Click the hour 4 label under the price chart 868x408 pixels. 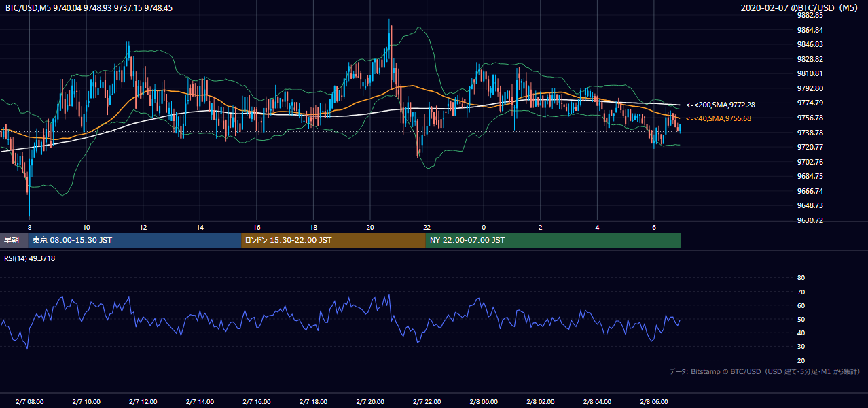click(598, 228)
